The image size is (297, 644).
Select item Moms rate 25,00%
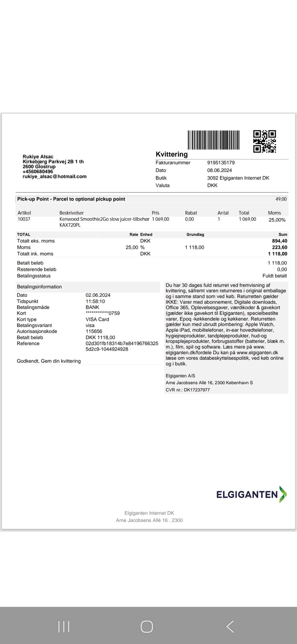tap(277, 220)
